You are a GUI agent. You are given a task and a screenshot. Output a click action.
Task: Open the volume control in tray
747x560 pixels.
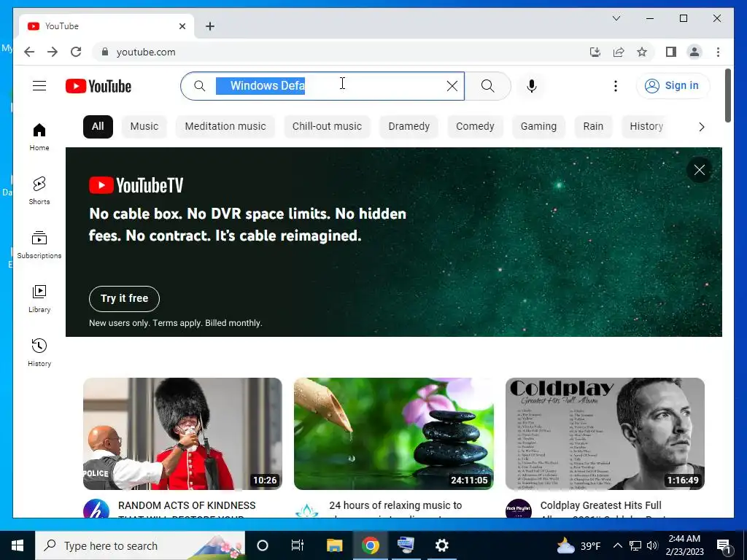652,545
